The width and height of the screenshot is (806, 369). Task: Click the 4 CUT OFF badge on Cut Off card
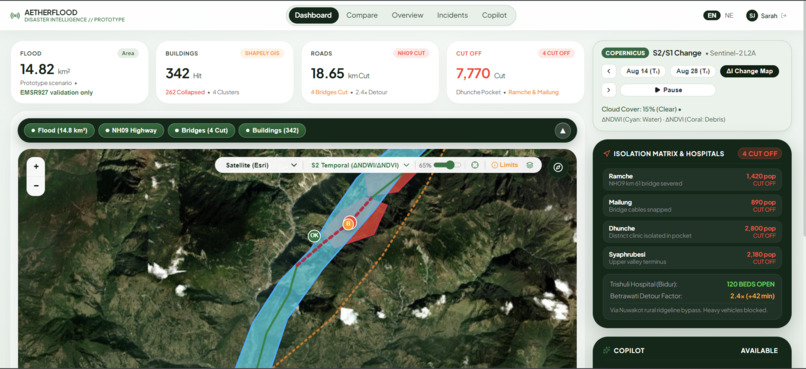556,53
